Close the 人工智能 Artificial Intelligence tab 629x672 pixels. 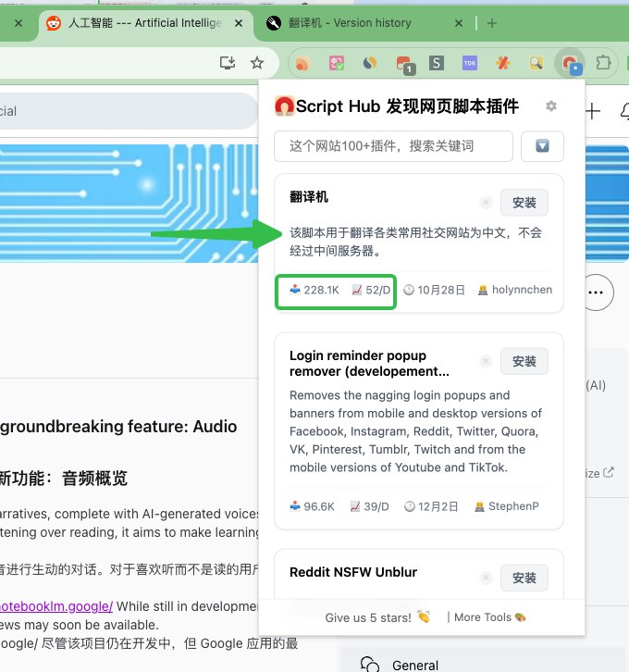(239, 23)
